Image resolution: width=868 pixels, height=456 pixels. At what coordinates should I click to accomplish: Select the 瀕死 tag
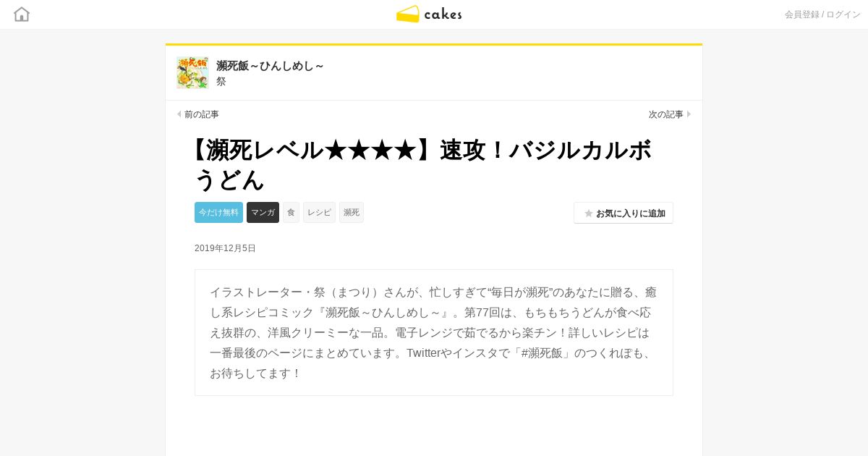click(352, 212)
